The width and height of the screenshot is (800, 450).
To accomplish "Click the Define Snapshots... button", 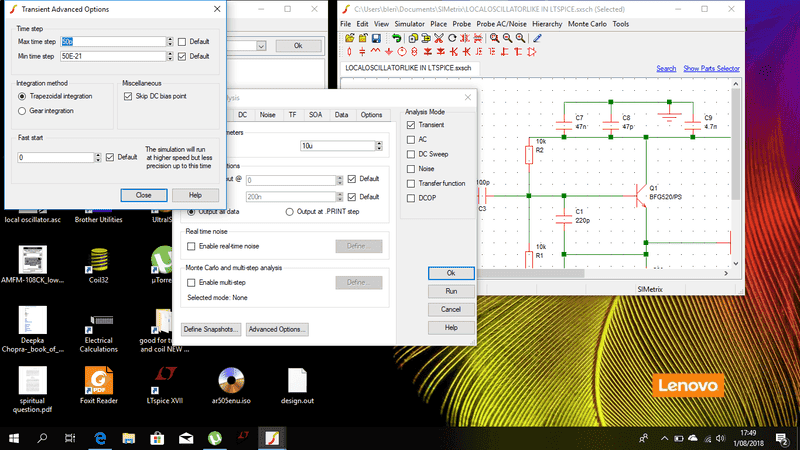I will [x=210, y=330].
